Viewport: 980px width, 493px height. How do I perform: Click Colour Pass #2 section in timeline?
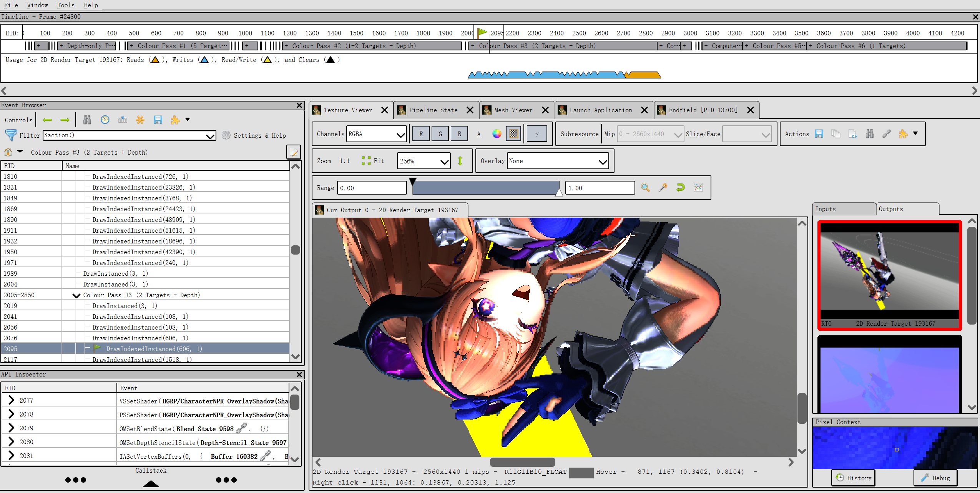pyautogui.click(x=372, y=46)
